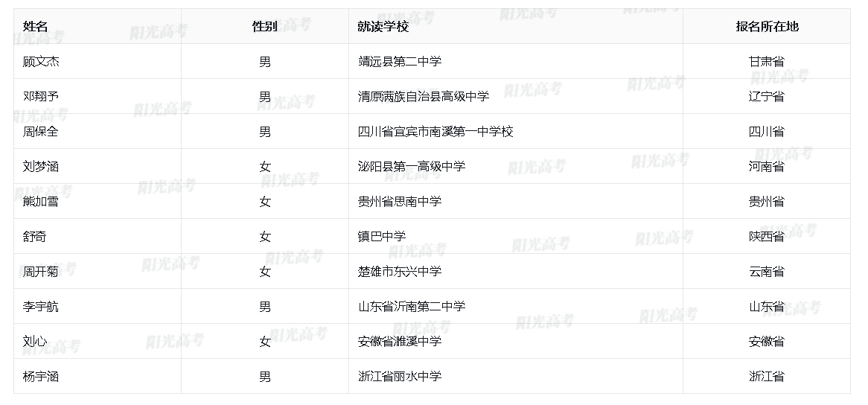This screenshot has height=405, width=868.
Task: Select the name 熊加雪
Action: [41, 202]
